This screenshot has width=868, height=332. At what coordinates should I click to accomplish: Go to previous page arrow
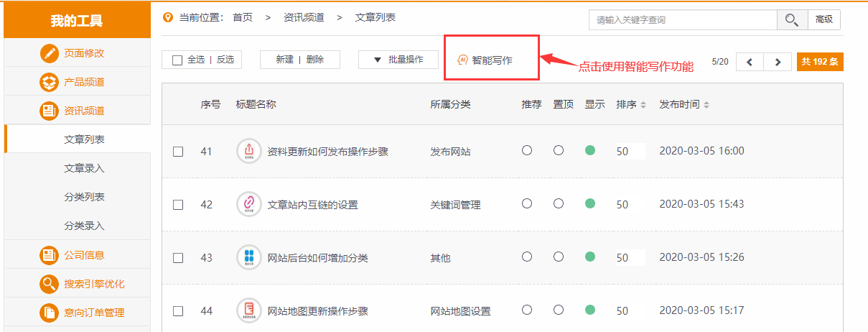point(750,62)
